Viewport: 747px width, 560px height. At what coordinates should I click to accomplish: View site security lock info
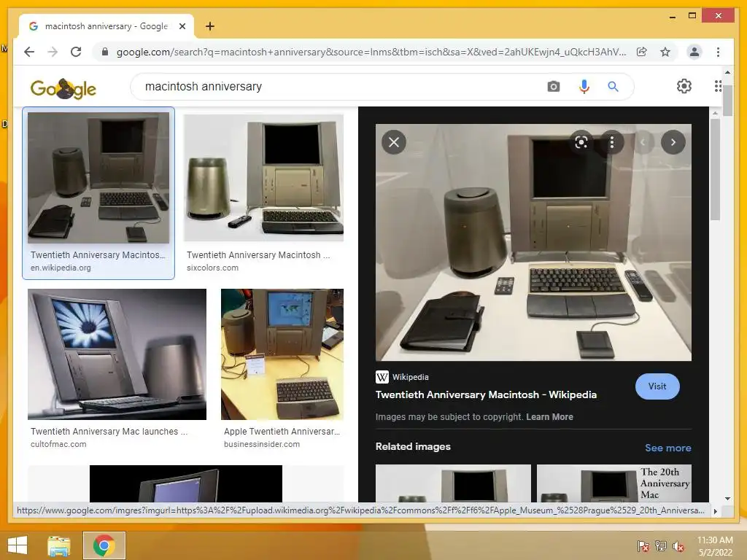[105, 52]
